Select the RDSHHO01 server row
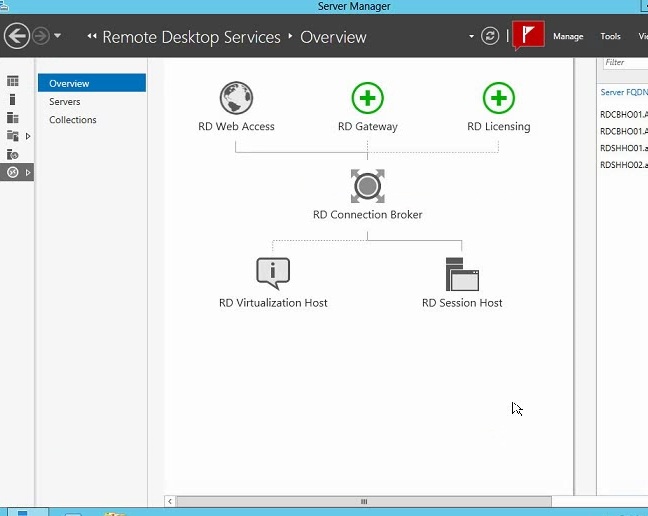Viewport: 648px width, 516px height. [x=624, y=148]
